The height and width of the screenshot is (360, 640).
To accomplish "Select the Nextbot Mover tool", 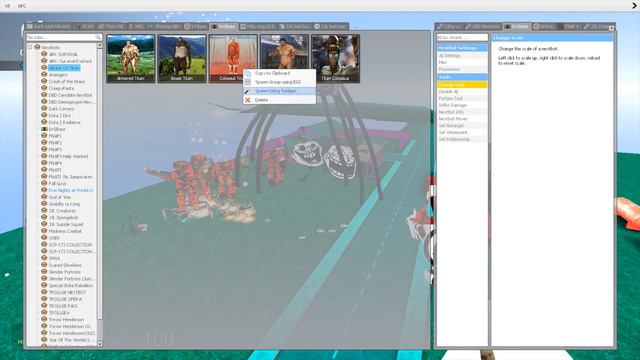I will coord(462,119).
